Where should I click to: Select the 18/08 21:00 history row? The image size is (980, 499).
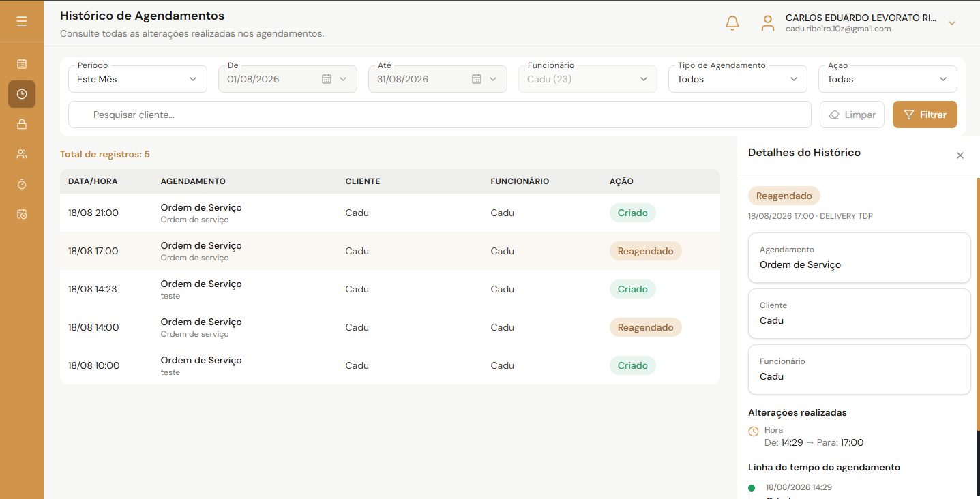pos(390,213)
